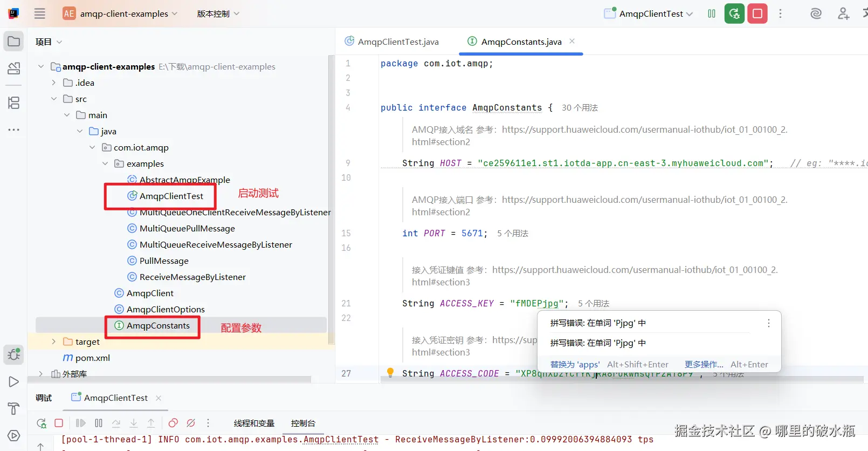
Task: Open the commit tool window icon
Action: pyautogui.click(x=14, y=68)
